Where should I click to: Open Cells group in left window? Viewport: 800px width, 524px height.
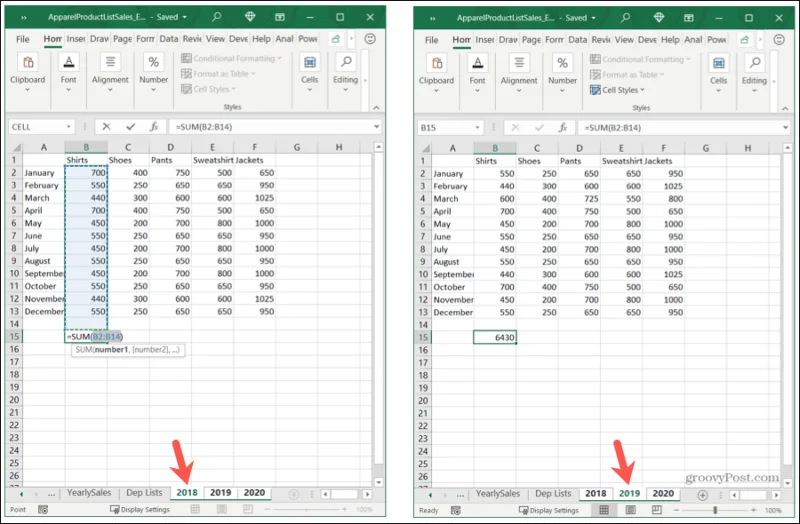[x=310, y=73]
